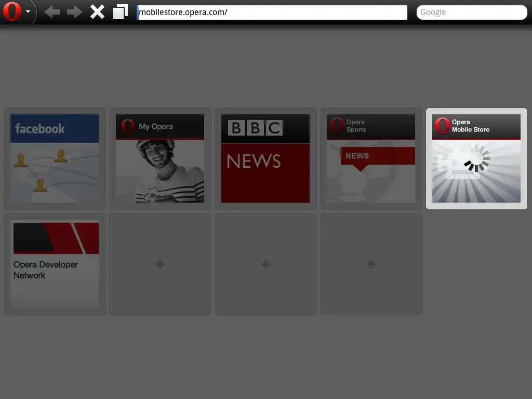Go back with the left arrow

pyautogui.click(x=52, y=12)
